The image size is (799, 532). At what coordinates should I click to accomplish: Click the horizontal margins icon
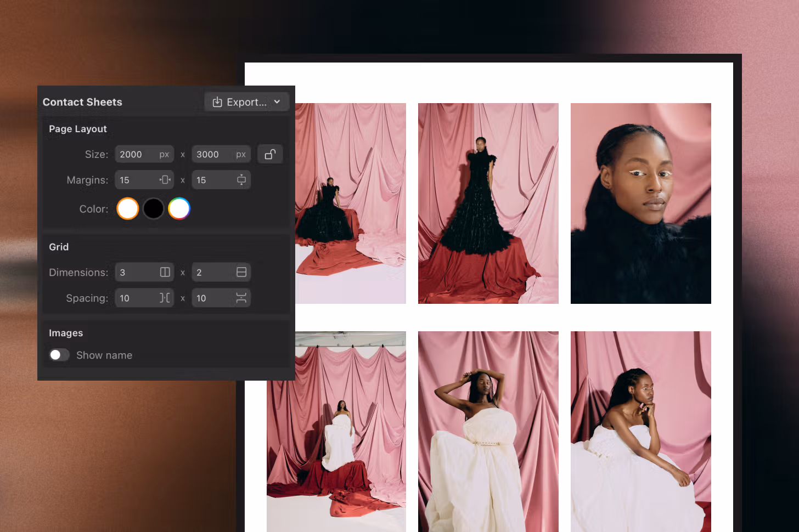coord(165,180)
